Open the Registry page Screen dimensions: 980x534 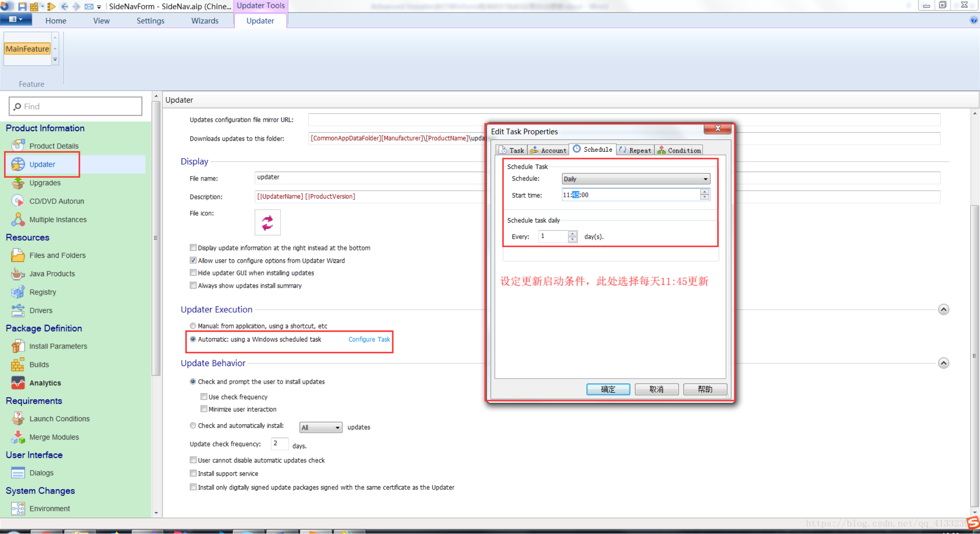[x=42, y=292]
